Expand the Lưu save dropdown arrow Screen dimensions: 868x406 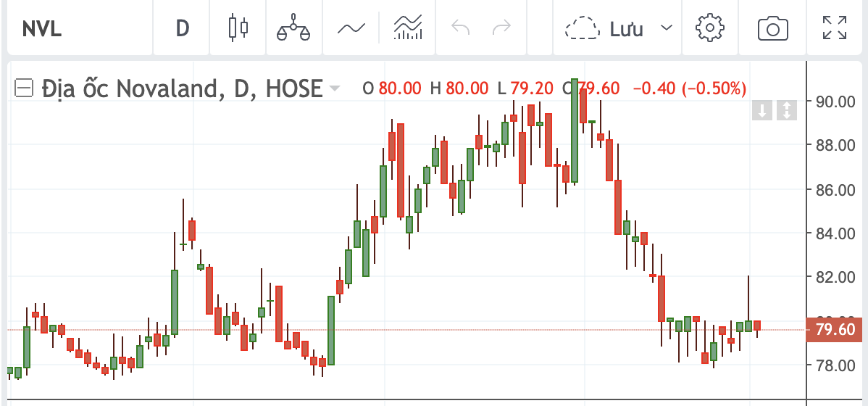(x=667, y=28)
